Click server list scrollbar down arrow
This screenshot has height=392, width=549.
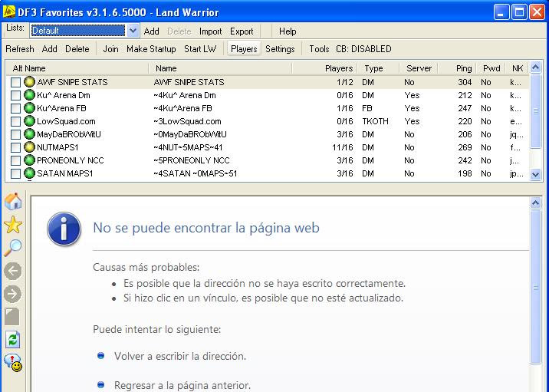point(536,174)
